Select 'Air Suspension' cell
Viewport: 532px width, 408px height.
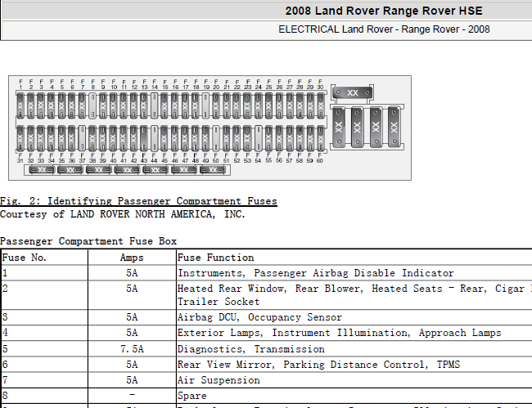[354, 380]
